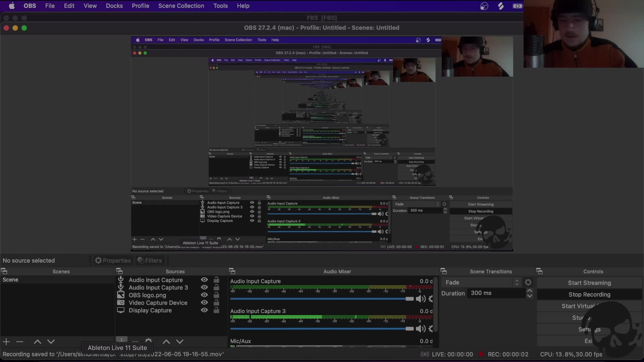The image size is (644, 362).
Task: Open the Tools menu
Action: click(x=221, y=6)
